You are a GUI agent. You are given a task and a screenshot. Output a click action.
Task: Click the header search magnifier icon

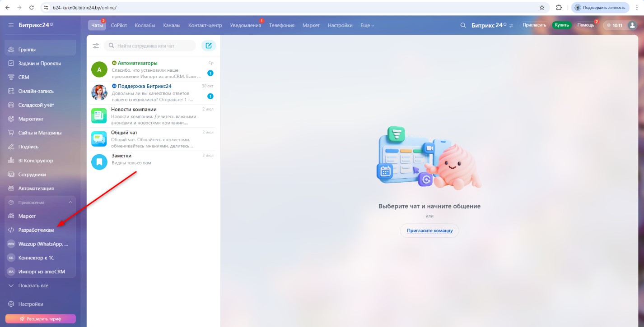coord(463,25)
